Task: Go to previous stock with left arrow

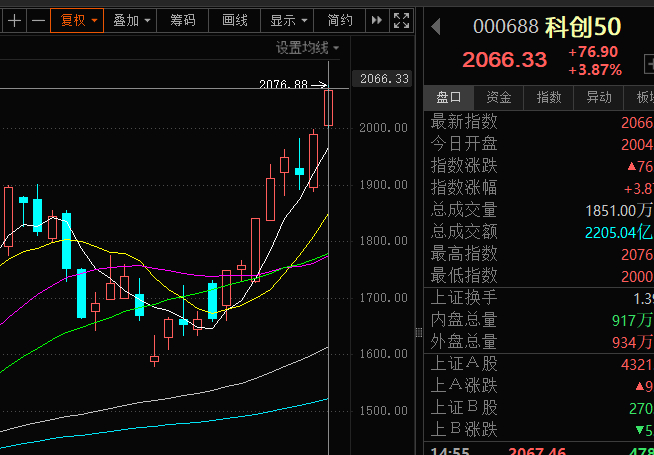Action: [x=436, y=27]
